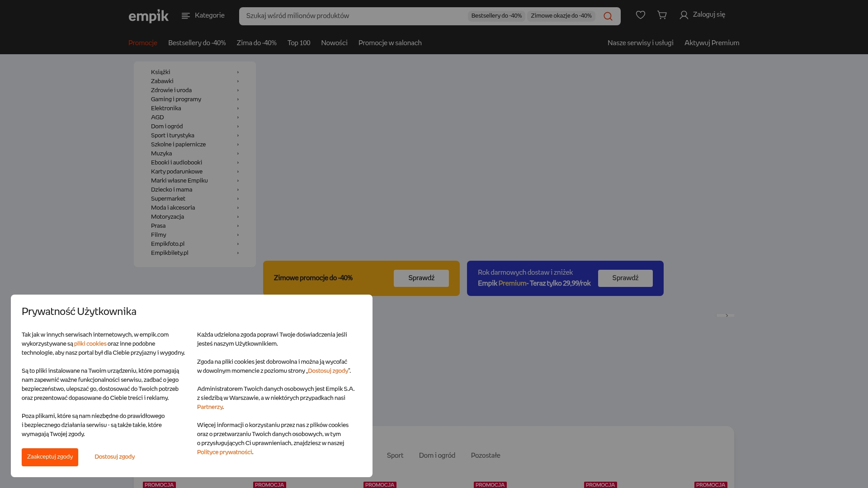The height and width of the screenshot is (488, 868).
Task: Click the product search input field
Action: (353, 16)
